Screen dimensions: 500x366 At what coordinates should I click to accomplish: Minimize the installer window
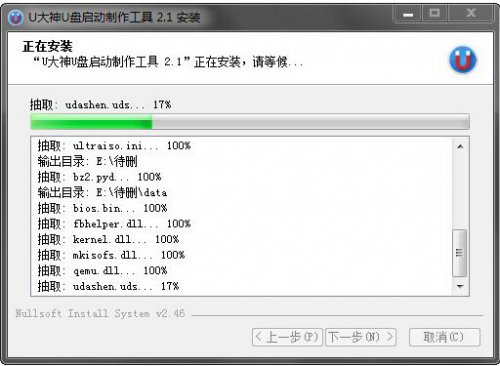pos(408,14)
